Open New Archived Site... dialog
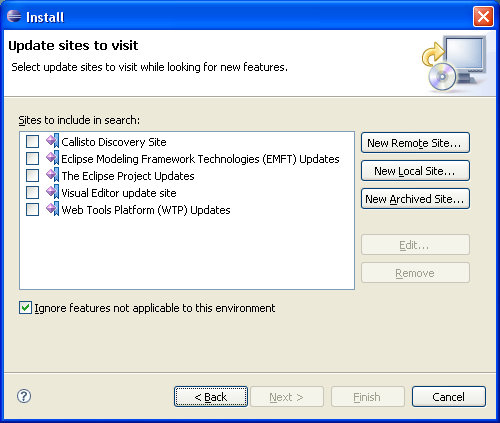The width and height of the screenshot is (500, 423). click(415, 199)
